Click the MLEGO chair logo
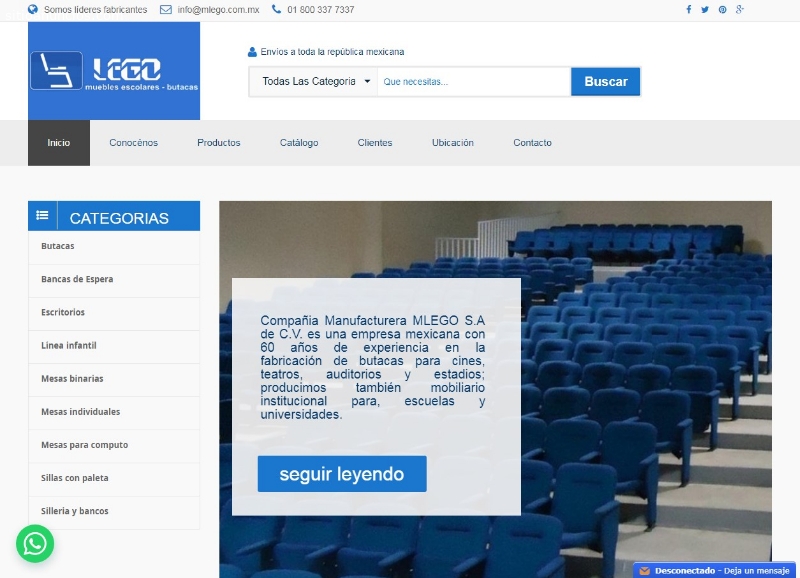 tap(114, 71)
